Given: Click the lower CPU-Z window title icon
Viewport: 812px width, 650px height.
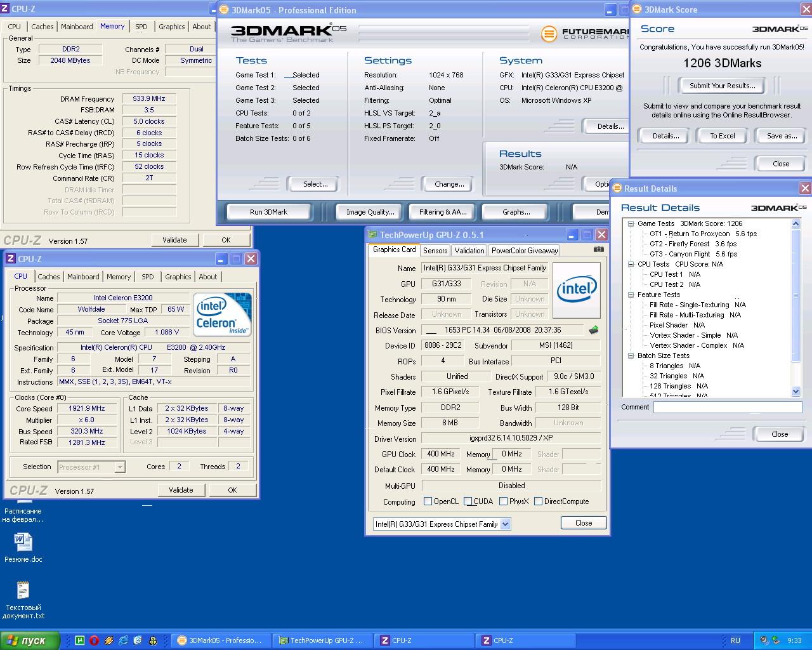Looking at the screenshot, I should (11, 259).
